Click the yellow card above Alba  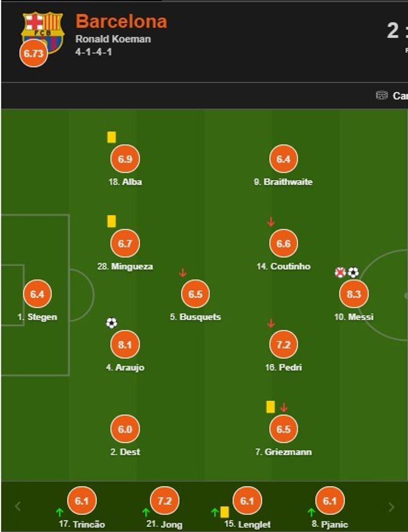[x=111, y=137]
